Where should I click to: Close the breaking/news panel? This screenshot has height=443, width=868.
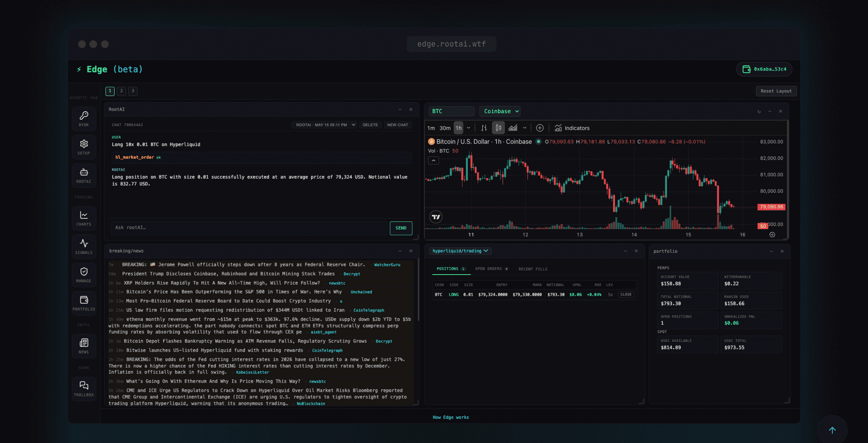pyautogui.click(x=411, y=251)
